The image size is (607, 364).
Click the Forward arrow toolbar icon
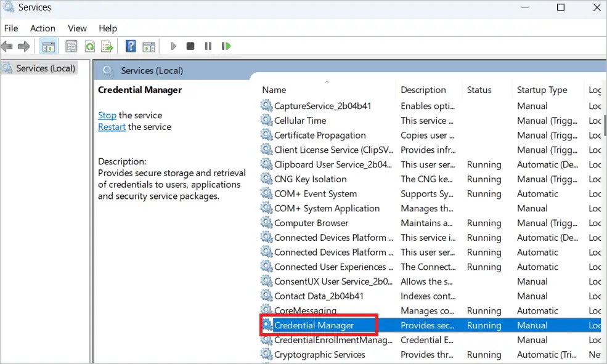[x=24, y=46]
